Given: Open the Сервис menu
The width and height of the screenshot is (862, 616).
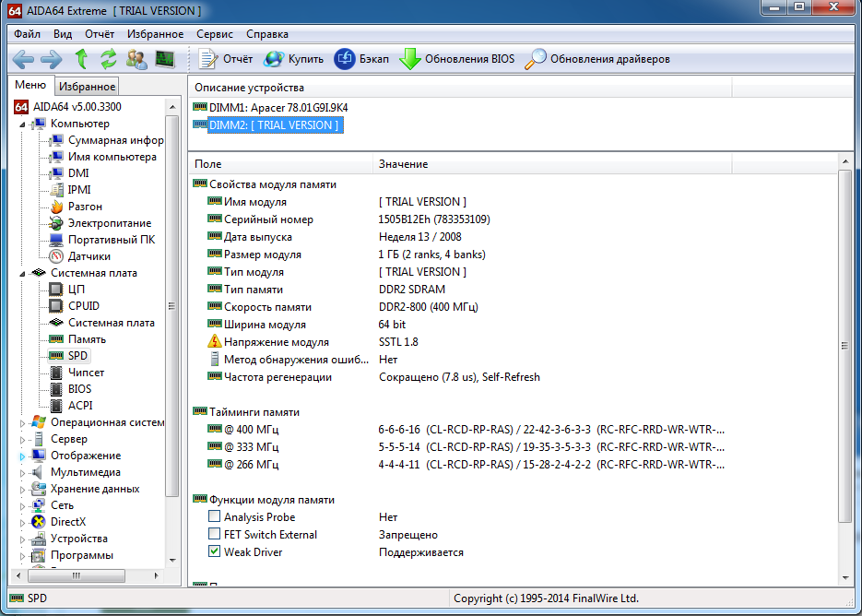Looking at the screenshot, I should 215,34.
